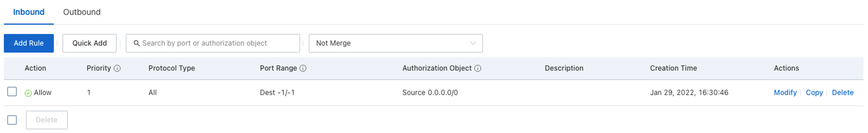Click the green Allow status icon
Screen dimensions: 868x133
coord(28,93)
